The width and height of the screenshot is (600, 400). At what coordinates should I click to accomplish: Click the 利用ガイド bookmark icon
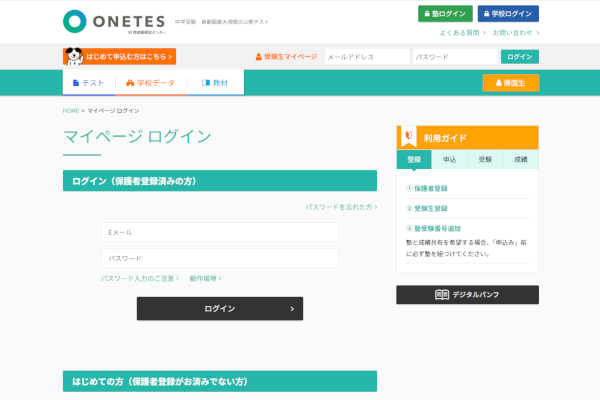[x=408, y=138]
